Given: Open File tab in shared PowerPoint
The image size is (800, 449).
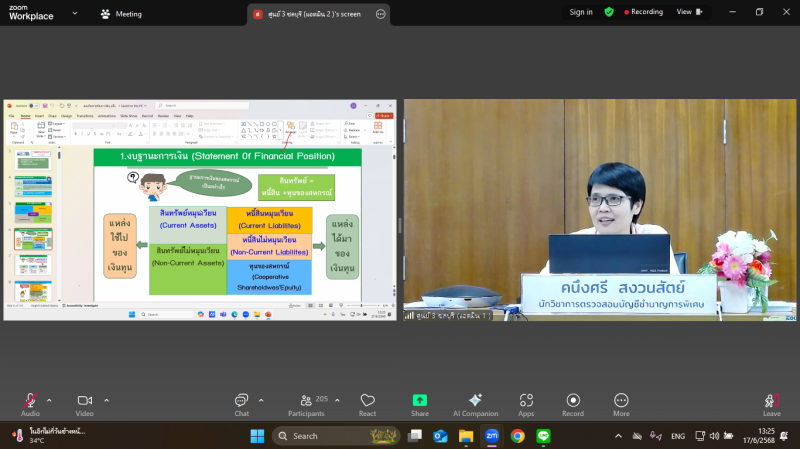Looking at the screenshot, I should [x=12, y=116].
